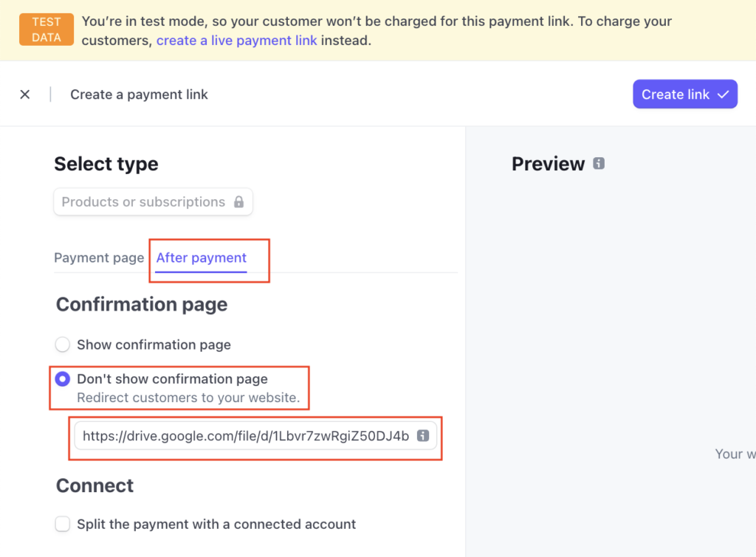
Task: Enable Split the payment with a connected account
Action: point(62,524)
